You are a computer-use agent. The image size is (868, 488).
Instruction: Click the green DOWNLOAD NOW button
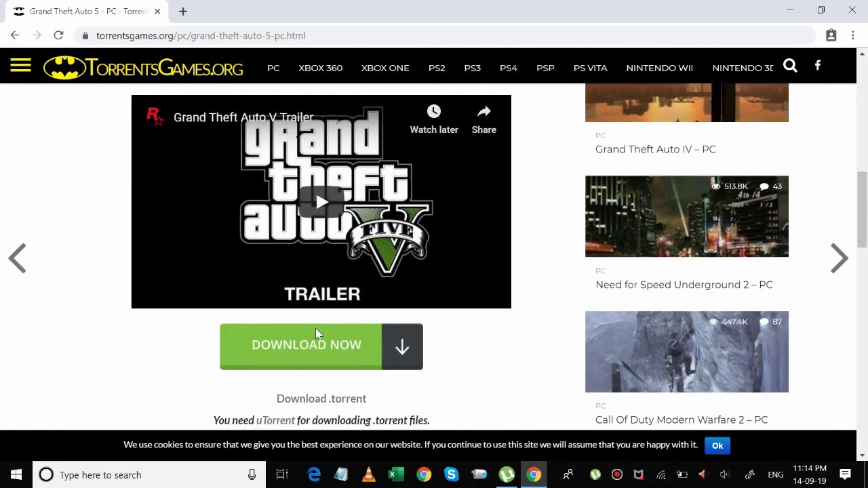click(301, 346)
